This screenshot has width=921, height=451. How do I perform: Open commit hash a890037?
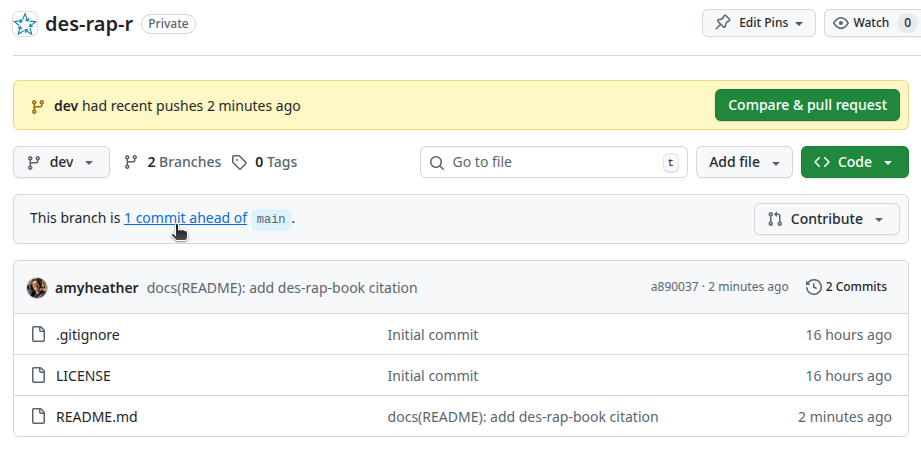click(674, 287)
